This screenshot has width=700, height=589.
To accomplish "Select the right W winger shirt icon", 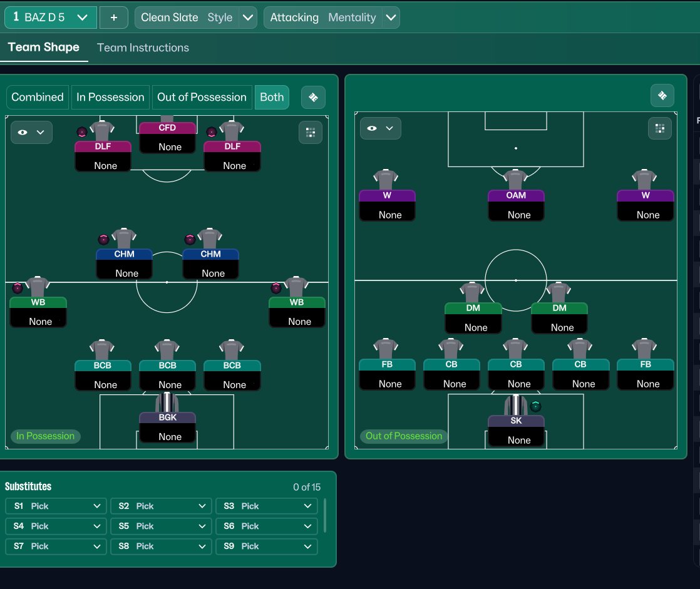I will [644, 180].
